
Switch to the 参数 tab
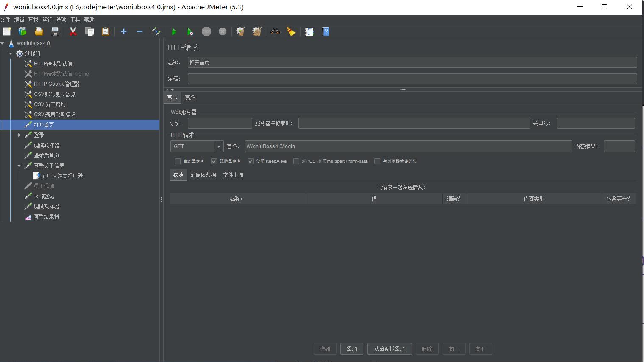[x=178, y=175]
